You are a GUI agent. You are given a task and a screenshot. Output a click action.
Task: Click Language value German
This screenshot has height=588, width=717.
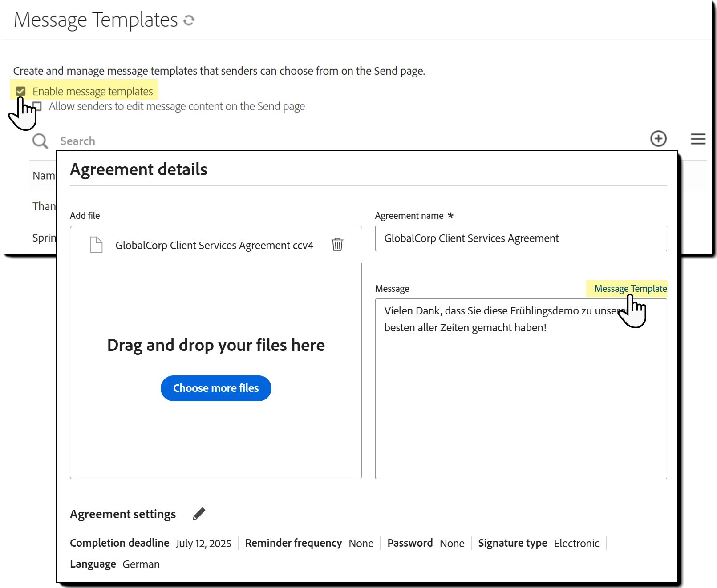coord(141,564)
